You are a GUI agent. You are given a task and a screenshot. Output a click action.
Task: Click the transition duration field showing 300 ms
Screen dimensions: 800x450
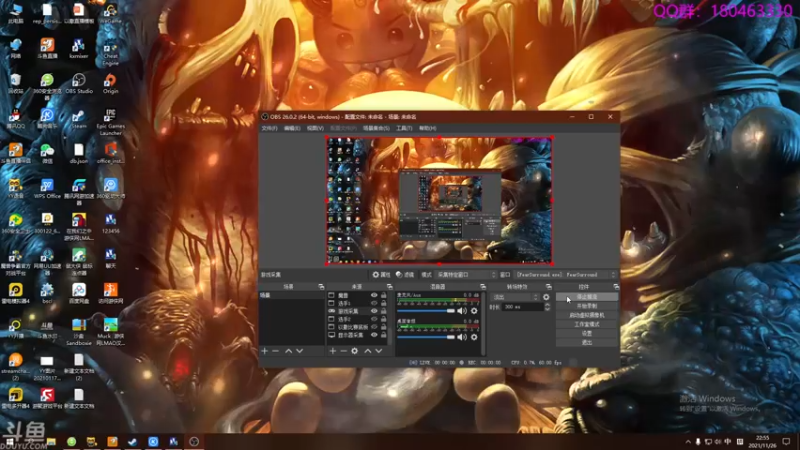tap(522, 307)
